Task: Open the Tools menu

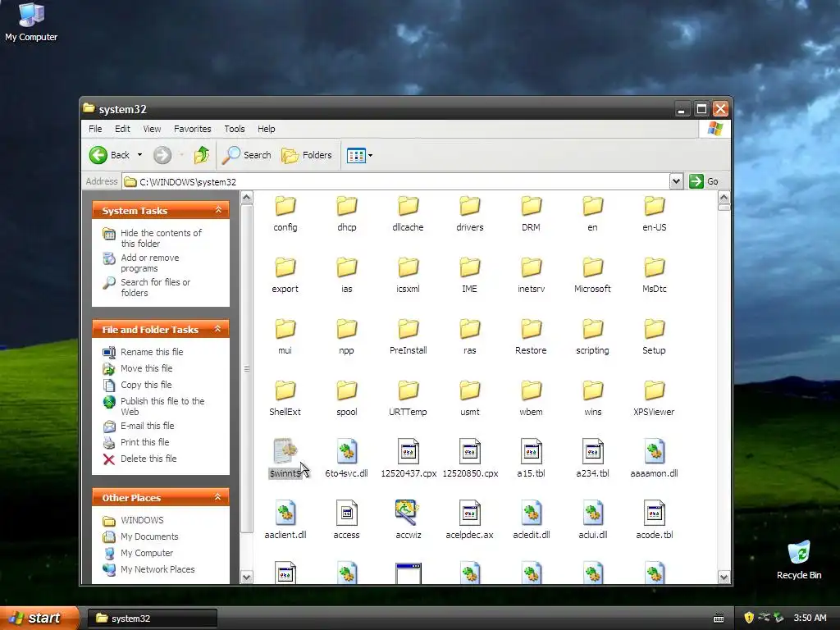Action: 234,129
